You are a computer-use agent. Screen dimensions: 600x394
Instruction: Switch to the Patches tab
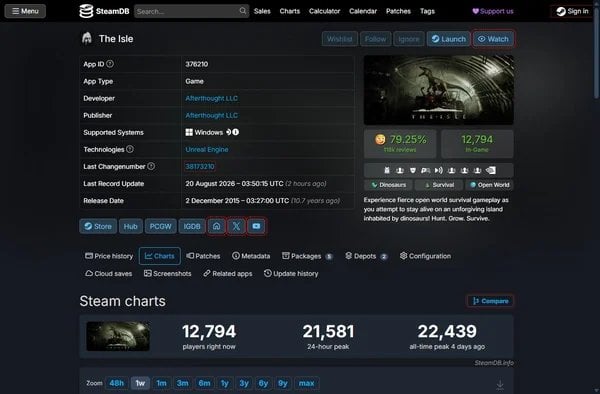203,256
